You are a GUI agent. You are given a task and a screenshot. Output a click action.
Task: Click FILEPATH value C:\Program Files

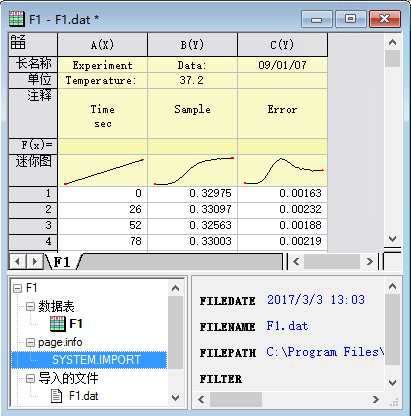point(325,352)
